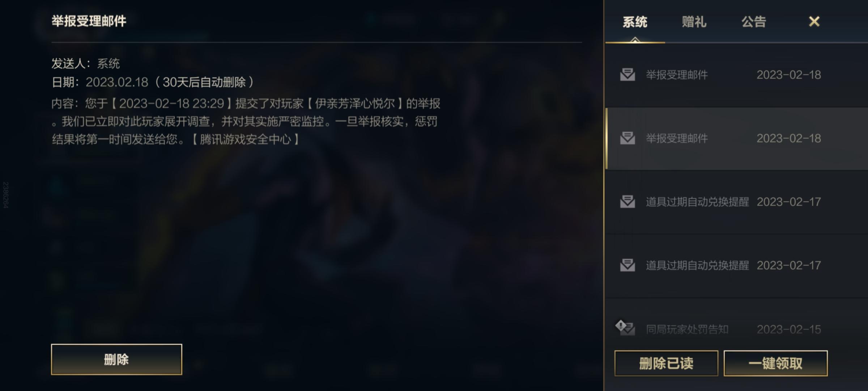Click player name 伊亲芳泽心悦尔 in mail content
868x391 pixels.
coord(354,104)
